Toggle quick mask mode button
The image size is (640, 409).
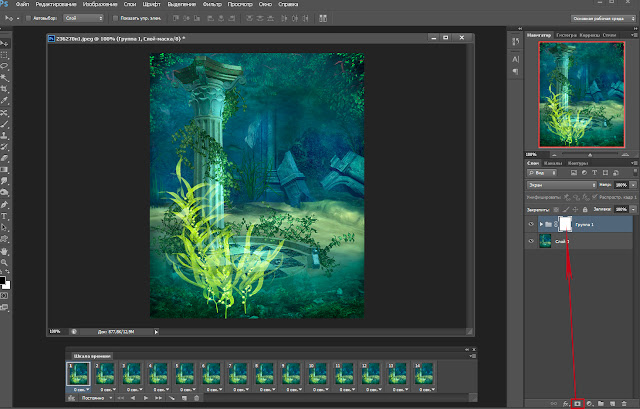click(x=4, y=296)
